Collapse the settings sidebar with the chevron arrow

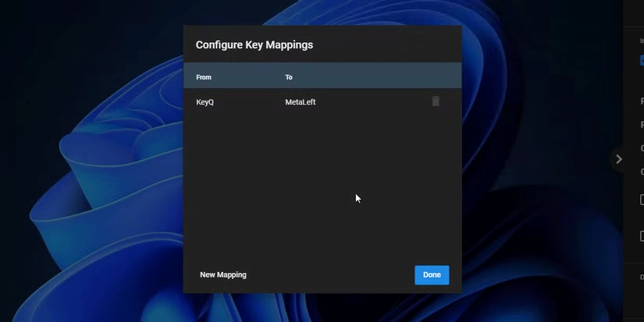pyautogui.click(x=618, y=159)
